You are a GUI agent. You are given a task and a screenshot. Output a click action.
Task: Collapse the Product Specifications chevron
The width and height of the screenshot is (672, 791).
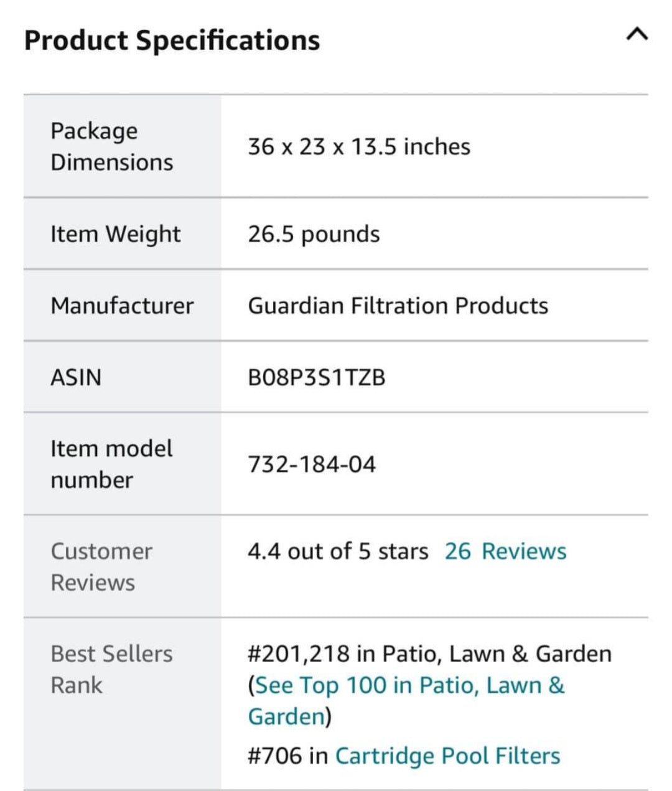point(637,35)
